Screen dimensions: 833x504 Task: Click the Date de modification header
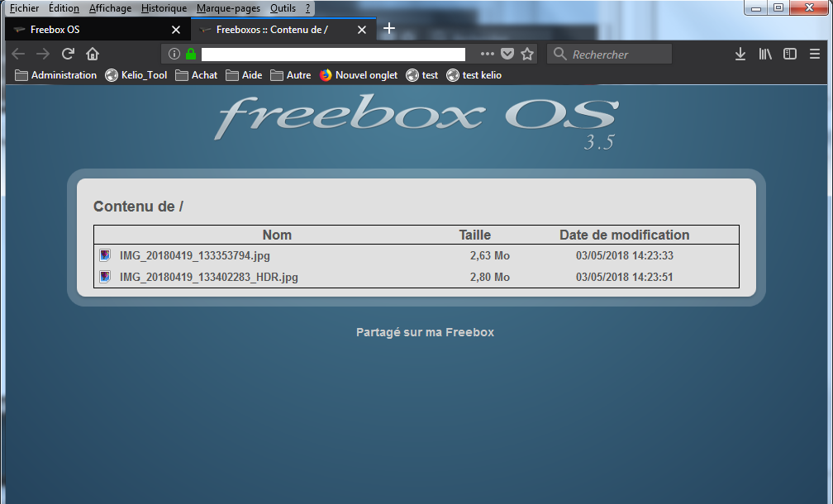point(624,235)
